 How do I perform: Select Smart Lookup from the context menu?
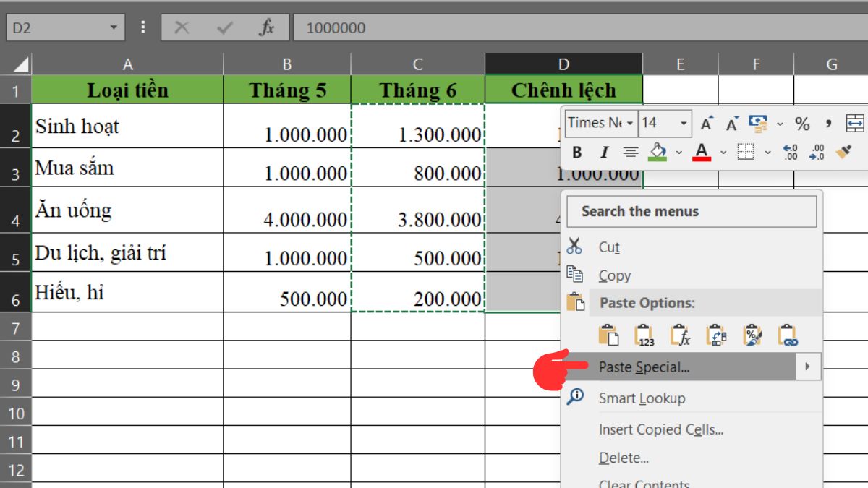642,398
